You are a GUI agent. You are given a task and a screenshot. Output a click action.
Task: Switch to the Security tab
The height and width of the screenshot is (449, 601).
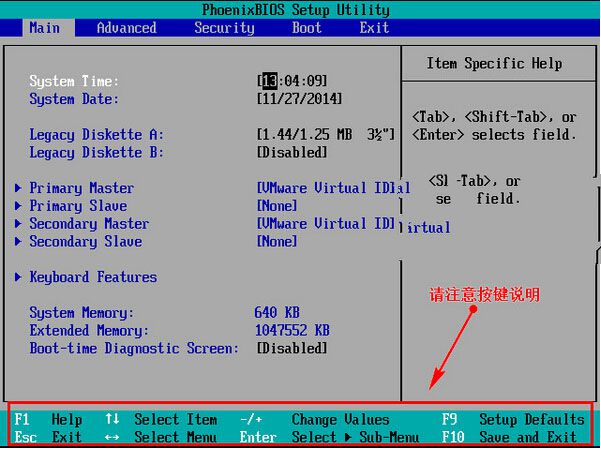pos(224,28)
